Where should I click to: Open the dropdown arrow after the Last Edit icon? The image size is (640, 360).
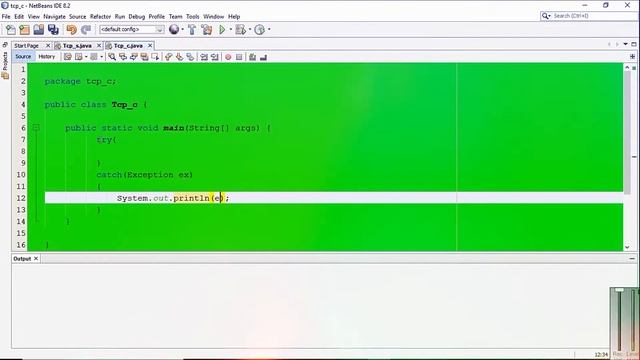click(x=86, y=57)
